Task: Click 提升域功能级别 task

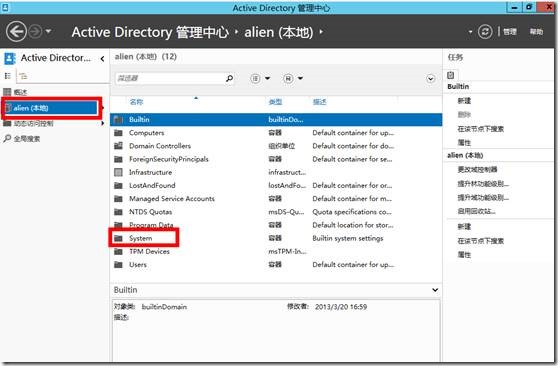Action: (483, 198)
